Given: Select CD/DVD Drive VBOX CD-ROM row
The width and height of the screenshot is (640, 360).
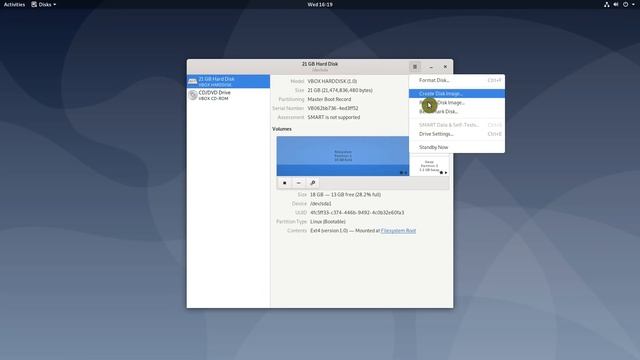Looking at the screenshot, I should [x=228, y=95].
